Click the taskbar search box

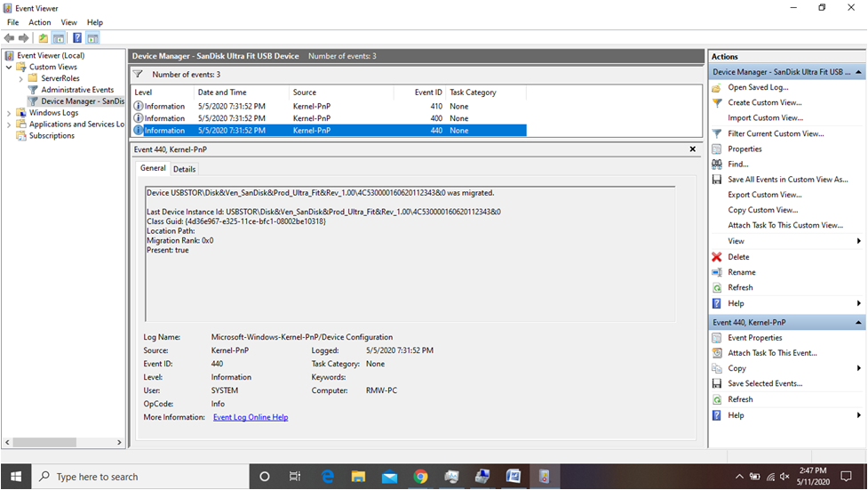pos(140,477)
